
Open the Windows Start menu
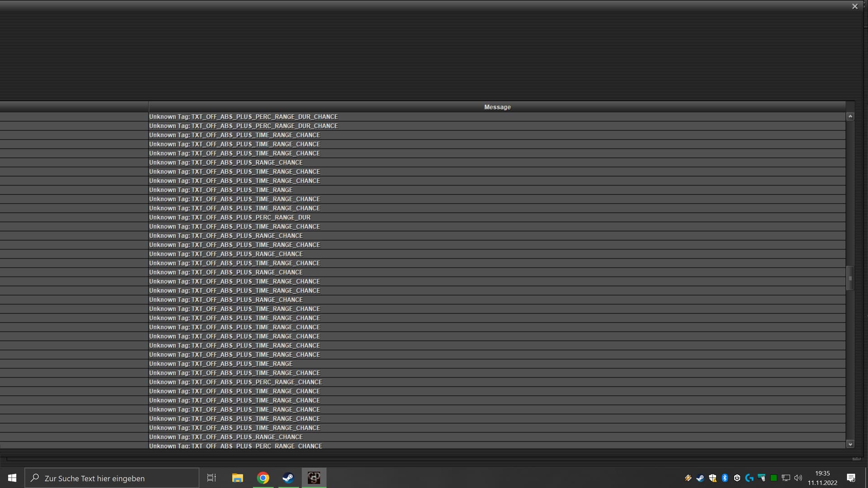(x=12, y=478)
